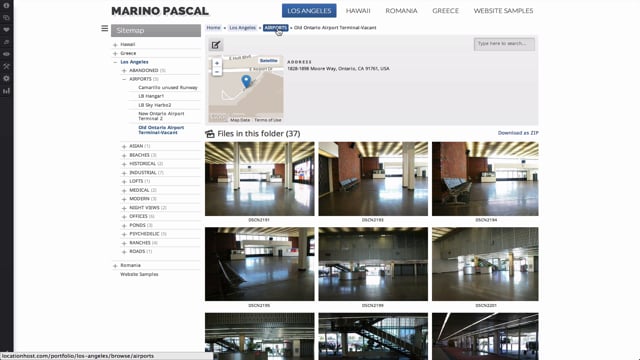
Task: Open tools icon in dark sidebar
Action: pos(6,66)
